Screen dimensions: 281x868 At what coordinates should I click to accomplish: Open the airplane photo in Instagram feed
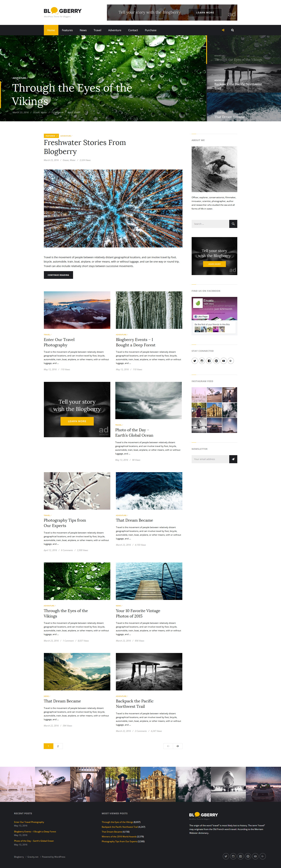[199, 425]
